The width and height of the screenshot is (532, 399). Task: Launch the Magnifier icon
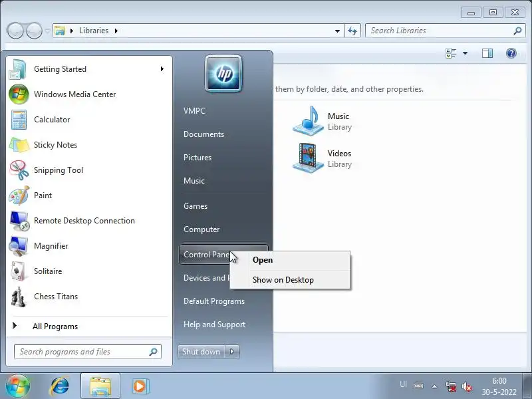[19, 246]
